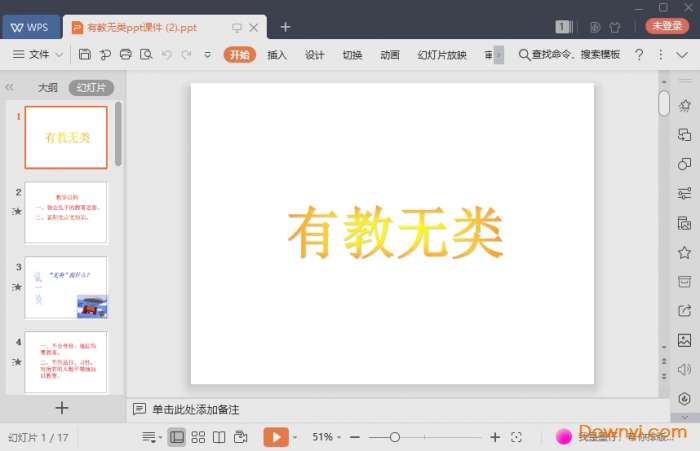The height and width of the screenshot is (451, 700).
Task: Click the fit slide to window icon
Action: tap(516, 437)
